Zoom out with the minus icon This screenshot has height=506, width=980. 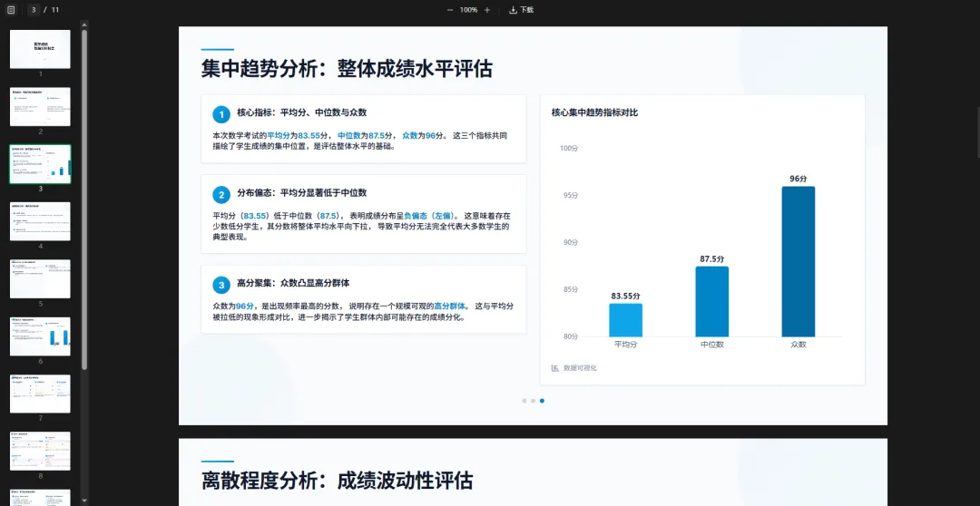pyautogui.click(x=449, y=10)
